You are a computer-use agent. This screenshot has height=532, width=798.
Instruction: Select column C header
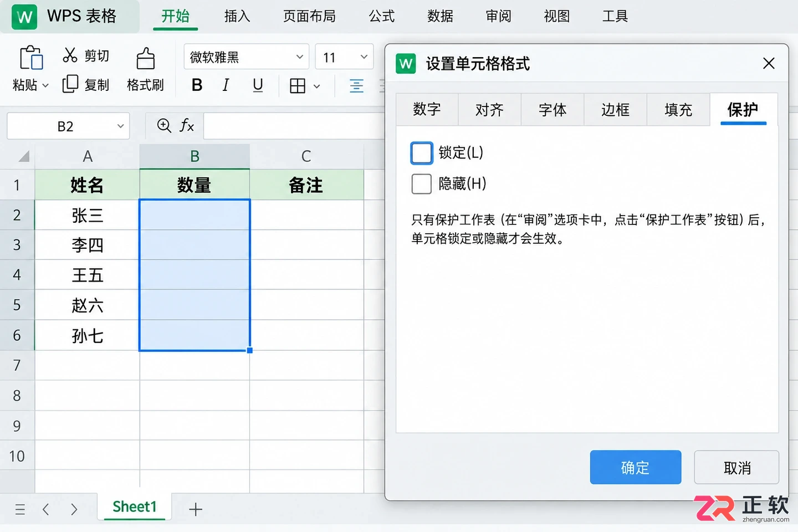(x=306, y=156)
